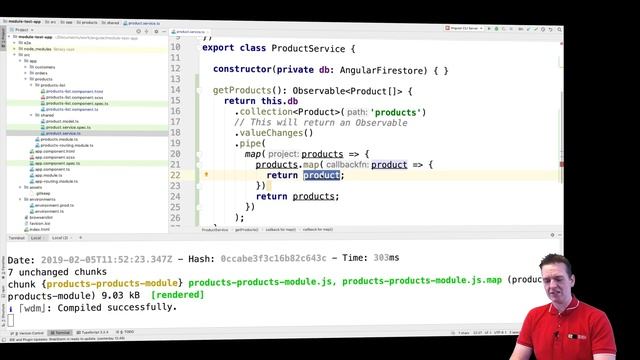Open the TypeScript tool window button
Viewport: 640px width, 360px height.
pos(93,332)
